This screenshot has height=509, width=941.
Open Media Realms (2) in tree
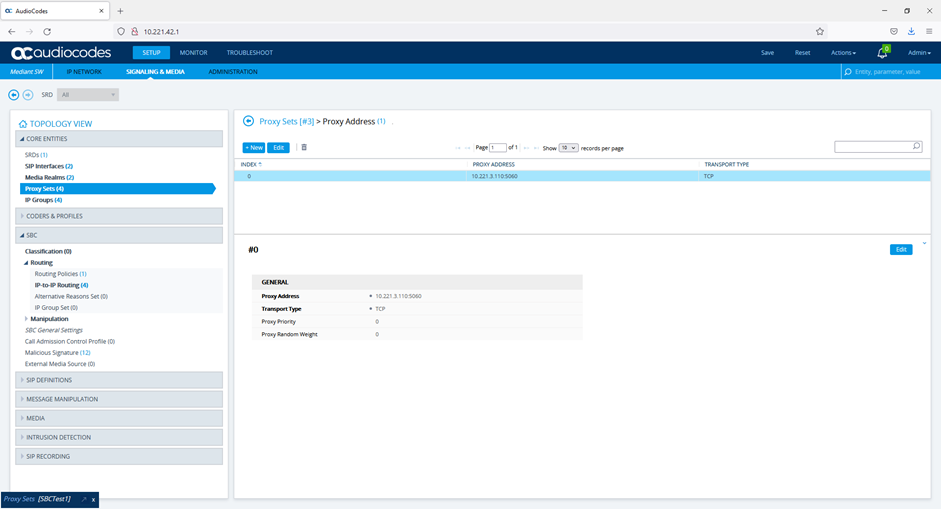(49, 178)
